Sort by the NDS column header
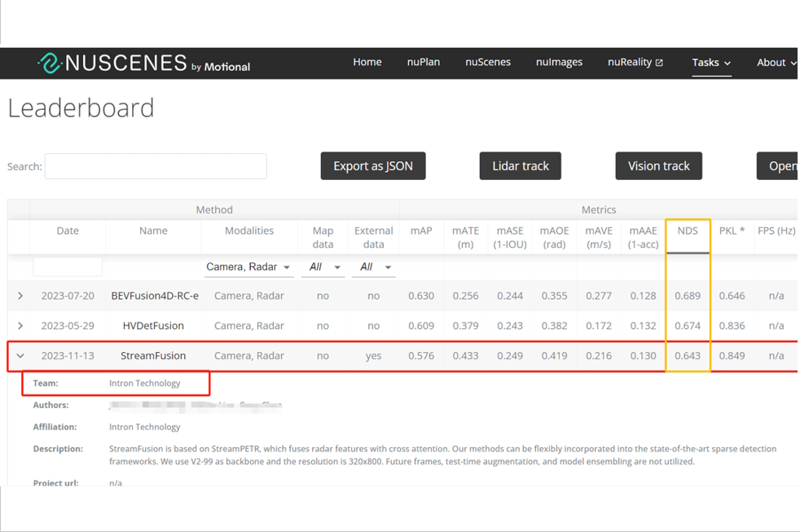This screenshot has height=532, width=800. [x=687, y=231]
